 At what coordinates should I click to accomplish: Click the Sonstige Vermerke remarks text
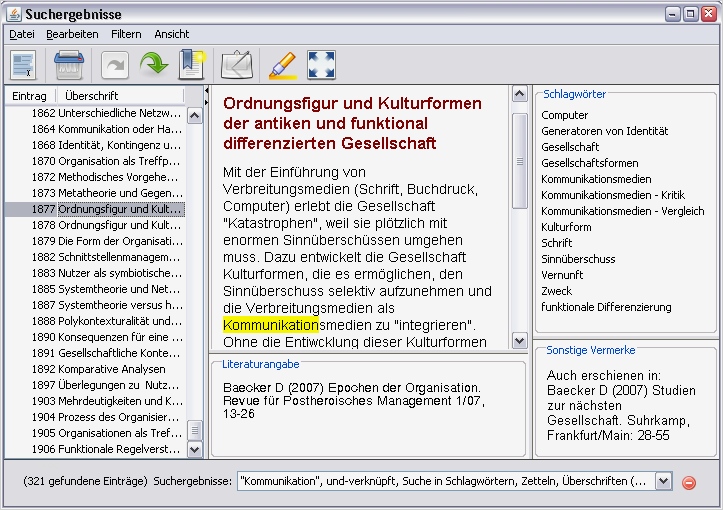(x=621, y=405)
